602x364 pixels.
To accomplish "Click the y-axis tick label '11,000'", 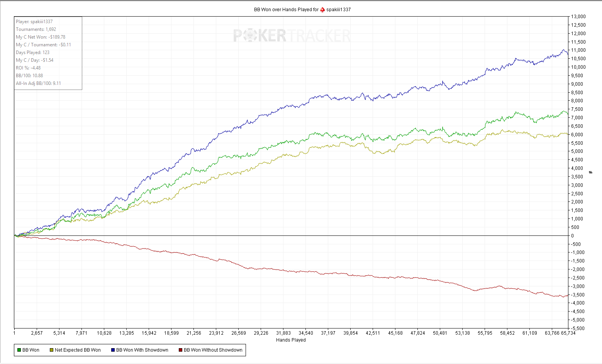I will coord(578,50).
